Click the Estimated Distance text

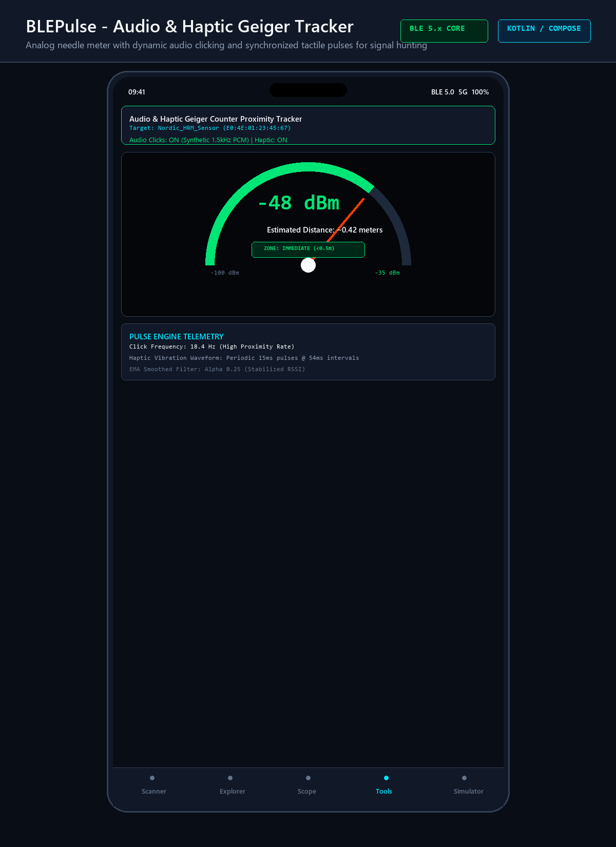324,230
